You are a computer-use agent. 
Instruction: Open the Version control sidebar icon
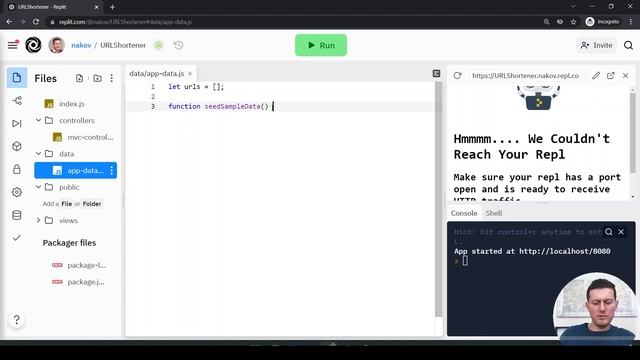click(17, 100)
